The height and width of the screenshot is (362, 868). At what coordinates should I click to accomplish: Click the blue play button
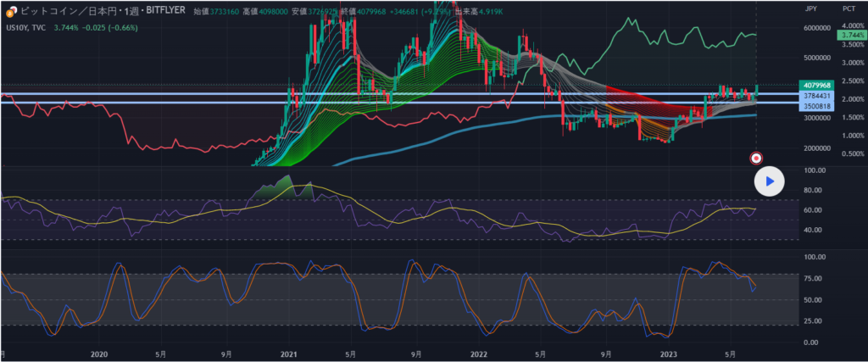coord(770,181)
